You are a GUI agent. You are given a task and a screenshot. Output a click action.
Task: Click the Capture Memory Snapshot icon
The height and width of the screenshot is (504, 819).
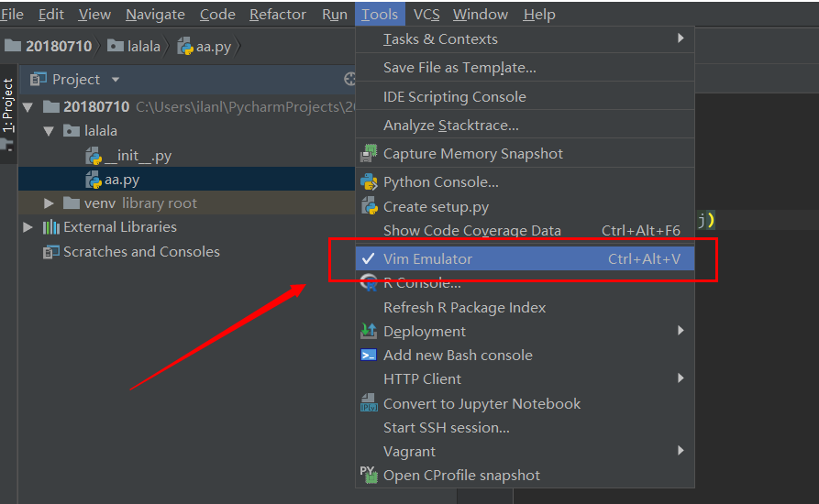(x=369, y=153)
